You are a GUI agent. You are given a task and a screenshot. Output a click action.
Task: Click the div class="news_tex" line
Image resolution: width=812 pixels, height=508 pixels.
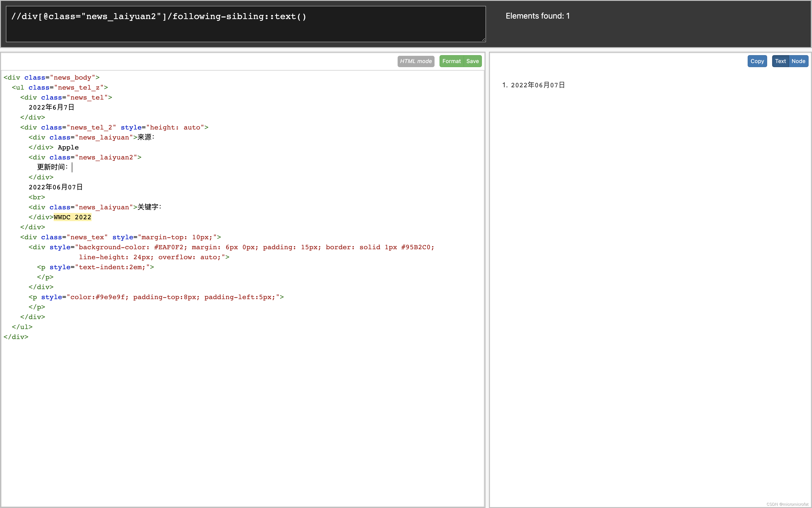[x=121, y=237]
